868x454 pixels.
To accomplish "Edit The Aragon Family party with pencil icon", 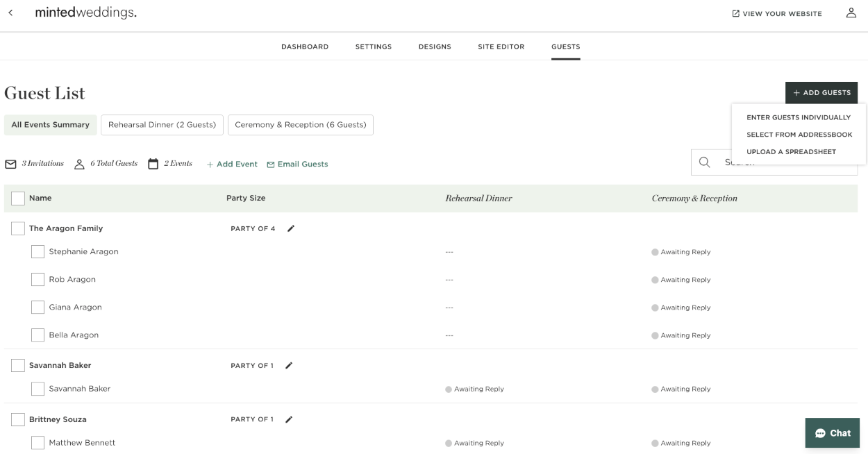I will click(291, 228).
